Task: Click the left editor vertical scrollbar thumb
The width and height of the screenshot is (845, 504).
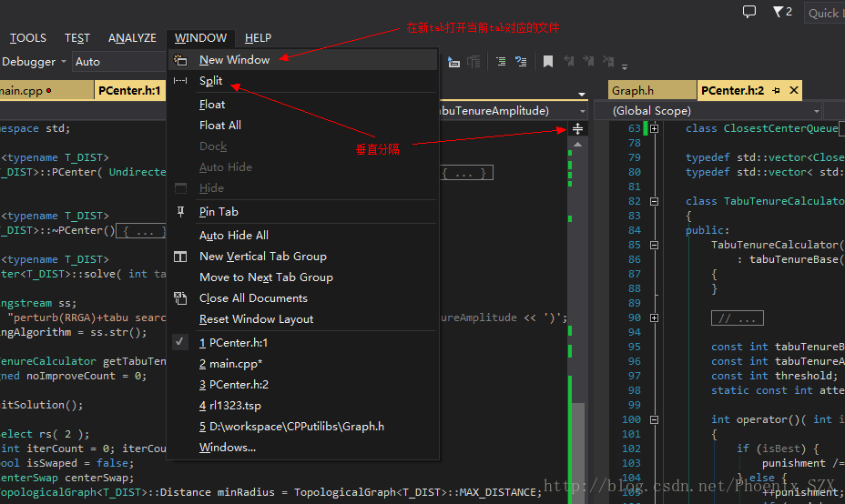Action: pyautogui.click(x=578, y=452)
